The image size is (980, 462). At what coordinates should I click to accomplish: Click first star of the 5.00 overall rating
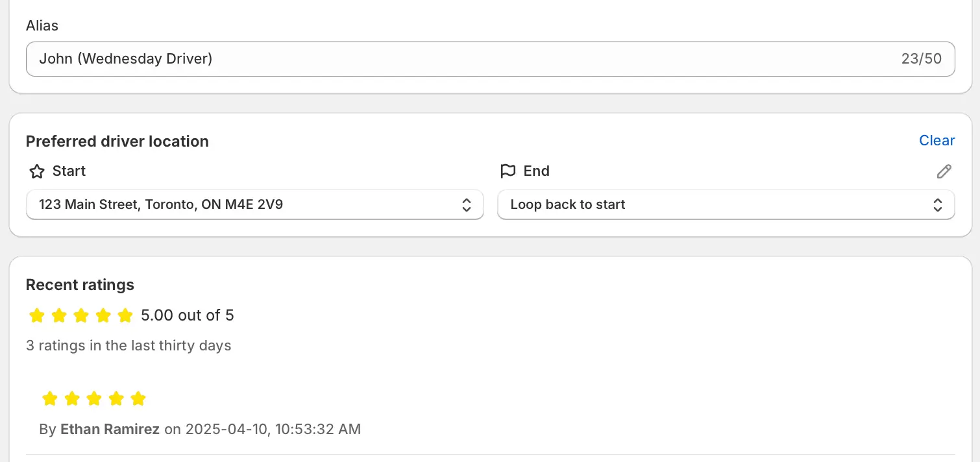tap(37, 316)
